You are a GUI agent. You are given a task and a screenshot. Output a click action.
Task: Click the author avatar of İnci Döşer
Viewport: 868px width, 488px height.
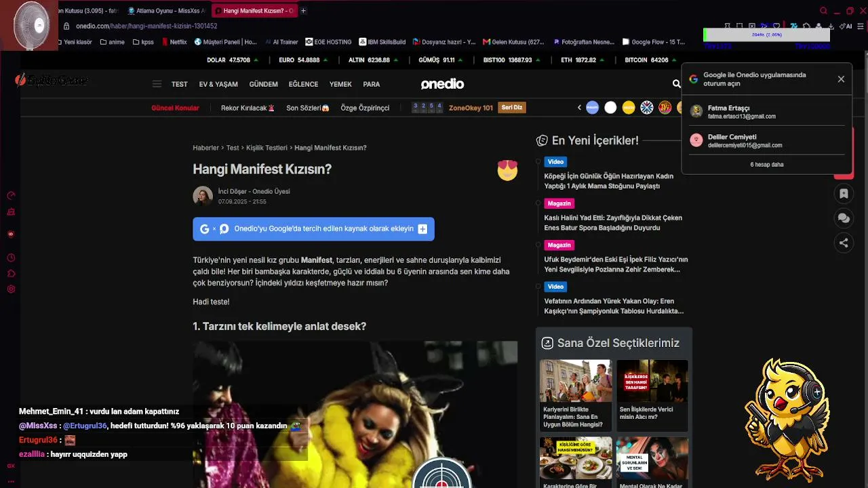coord(203,196)
